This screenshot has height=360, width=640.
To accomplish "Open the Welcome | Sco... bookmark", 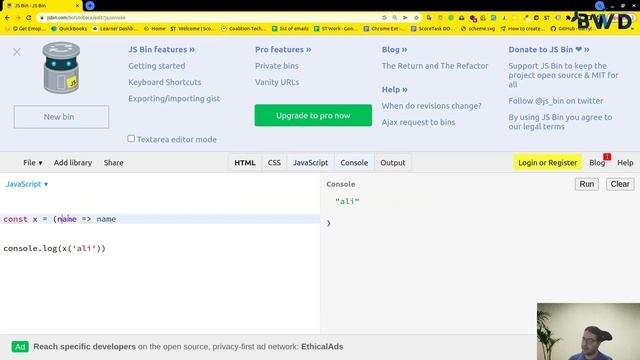I will point(193,29).
